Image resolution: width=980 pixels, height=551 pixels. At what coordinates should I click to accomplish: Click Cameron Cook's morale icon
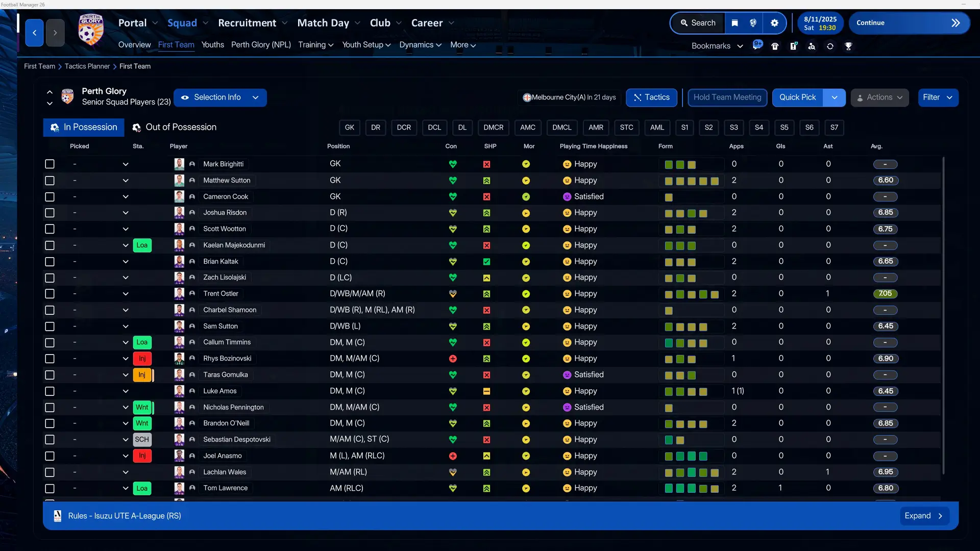pyautogui.click(x=526, y=197)
